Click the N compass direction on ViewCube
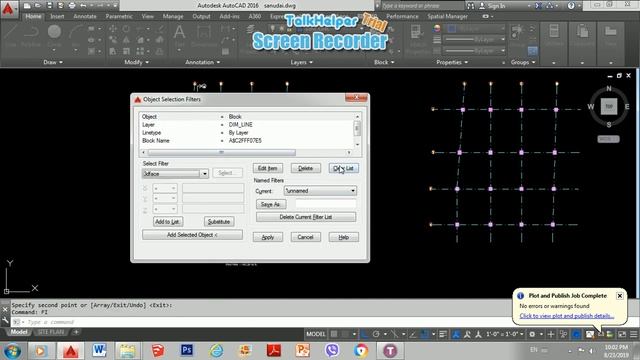Viewport: 640px width, 360px height. pyautogui.click(x=609, y=89)
